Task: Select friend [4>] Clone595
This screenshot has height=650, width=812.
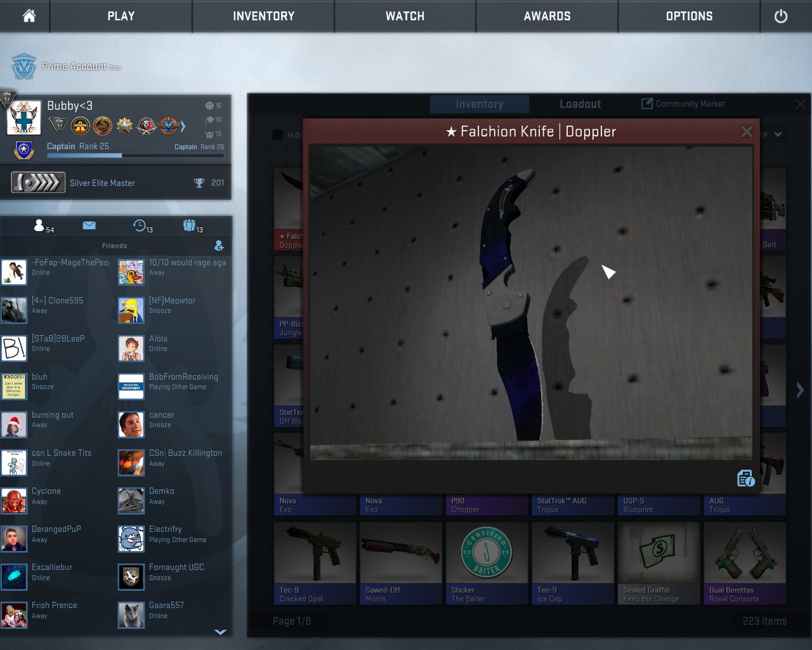Action: pos(57,310)
